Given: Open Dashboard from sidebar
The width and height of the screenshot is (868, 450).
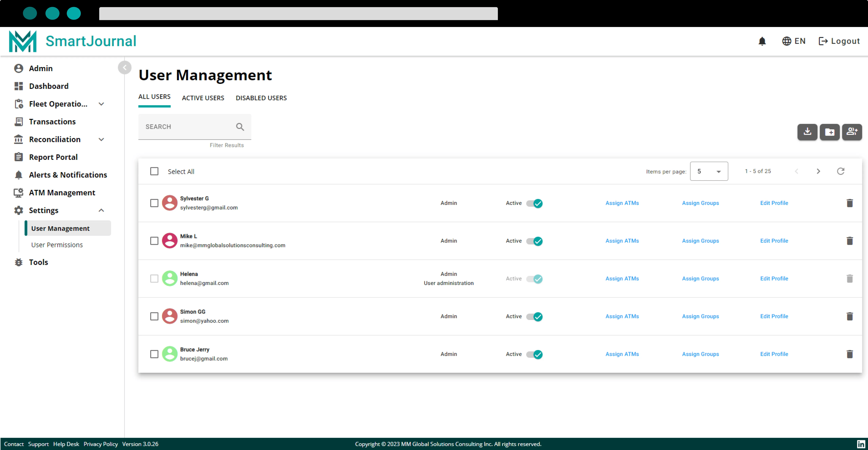Looking at the screenshot, I should coord(49,86).
